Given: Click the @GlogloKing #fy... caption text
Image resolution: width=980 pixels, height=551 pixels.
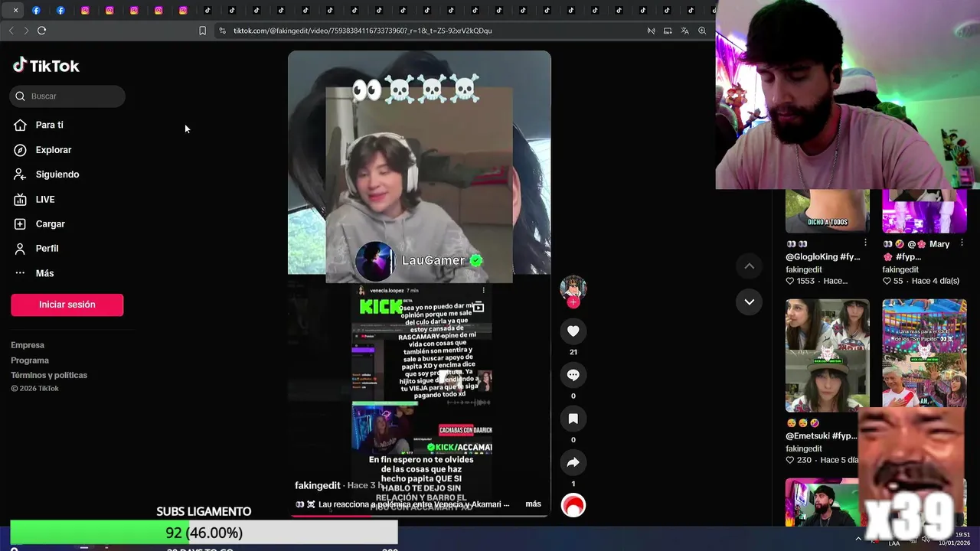Looking at the screenshot, I should tap(822, 257).
